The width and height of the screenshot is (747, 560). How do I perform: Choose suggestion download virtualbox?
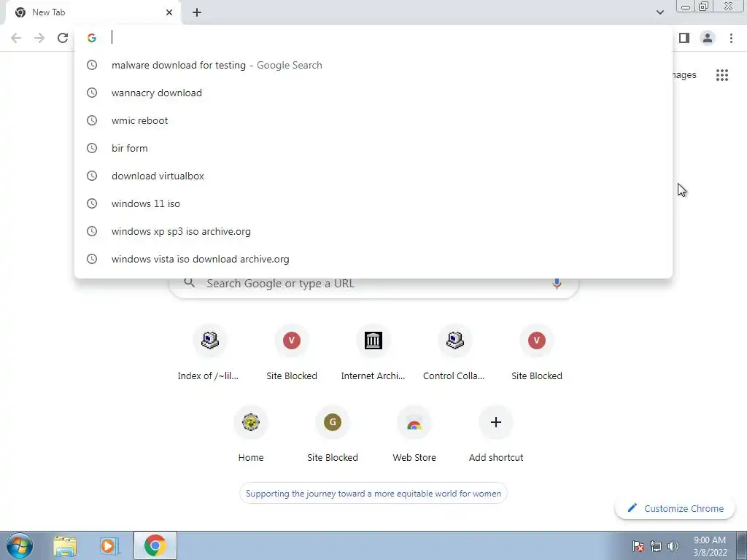click(x=373, y=176)
